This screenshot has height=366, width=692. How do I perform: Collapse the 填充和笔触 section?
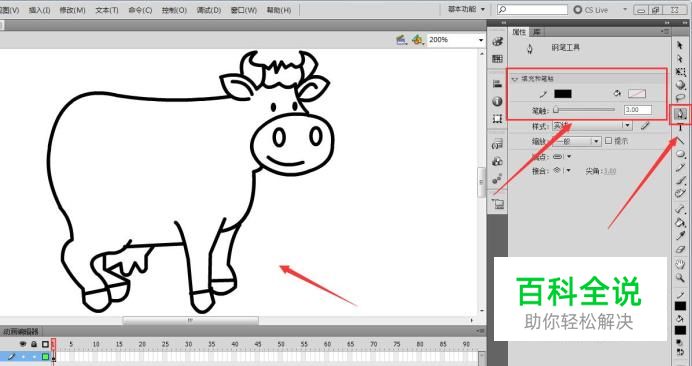pyautogui.click(x=514, y=79)
